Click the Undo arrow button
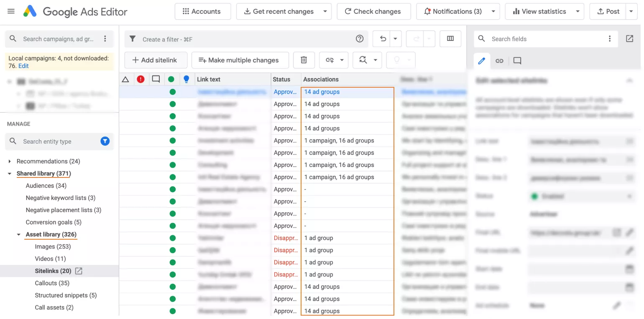644x319 pixels. [x=382, y=38]
